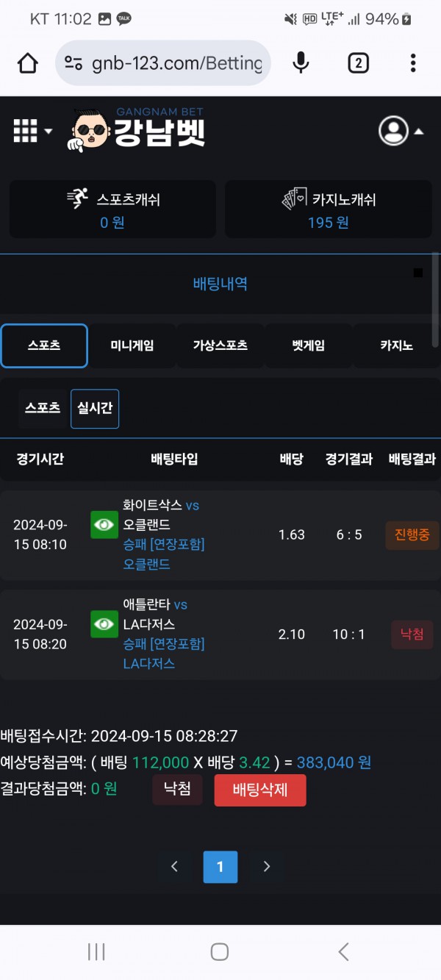The height and width of the screenshot is (980, 441).
Task: Tap the Gangnam Bet logo
Action: (140, 131)
